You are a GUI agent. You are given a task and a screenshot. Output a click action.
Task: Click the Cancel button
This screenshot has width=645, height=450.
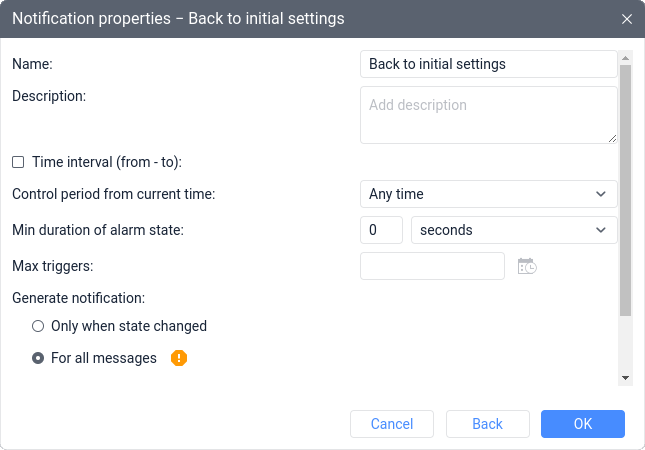coord(392,424)
